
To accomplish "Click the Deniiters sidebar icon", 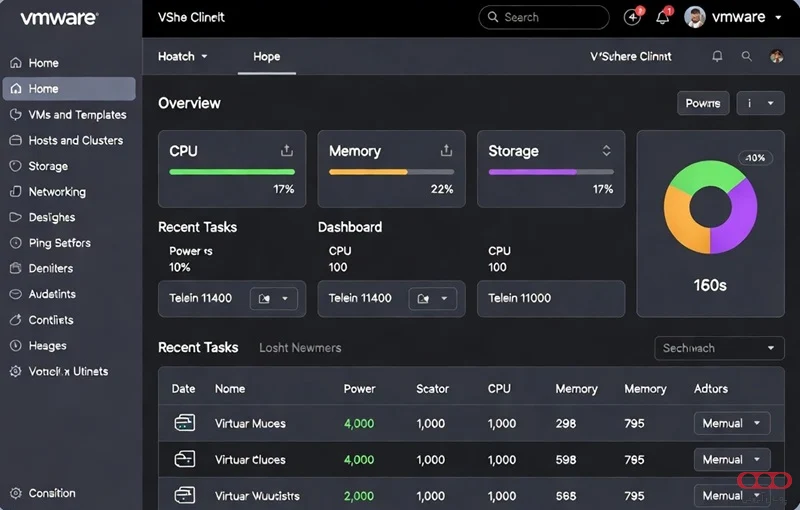I will pyautogui.click(x=16, y=268).
